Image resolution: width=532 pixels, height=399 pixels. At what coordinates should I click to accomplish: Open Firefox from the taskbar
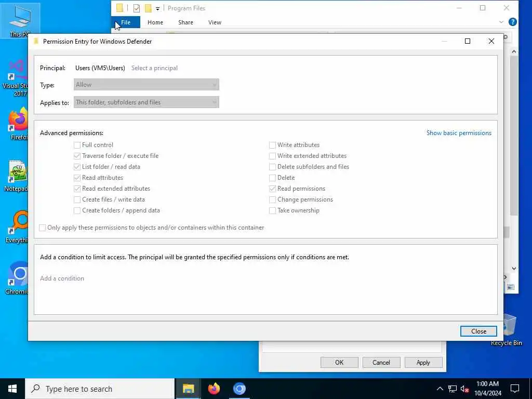click(x=214, y=389)
